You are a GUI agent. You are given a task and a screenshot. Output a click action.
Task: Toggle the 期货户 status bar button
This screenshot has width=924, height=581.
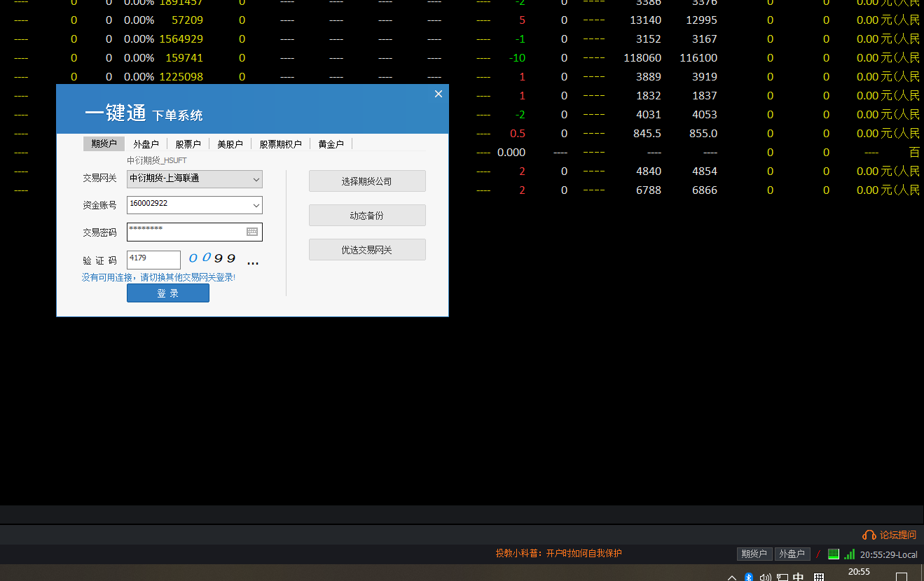coord(754,554)
